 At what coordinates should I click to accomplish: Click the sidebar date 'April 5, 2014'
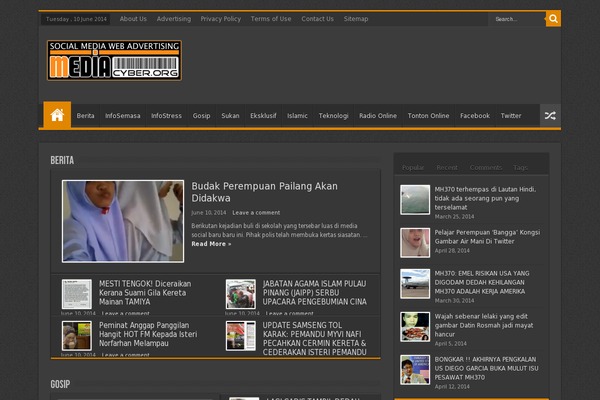point(450,344)
